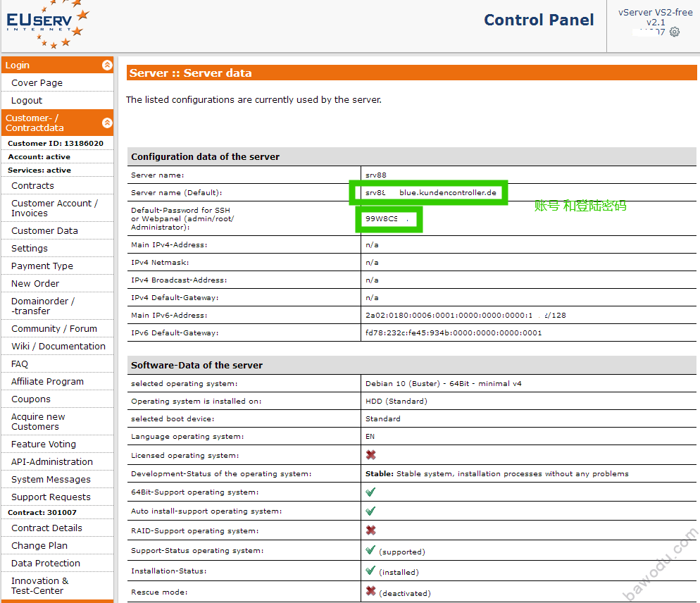This screenshot has height=603, width=700.
Task: Select the Main IPv6-Address value
Action: pos(465,316)
